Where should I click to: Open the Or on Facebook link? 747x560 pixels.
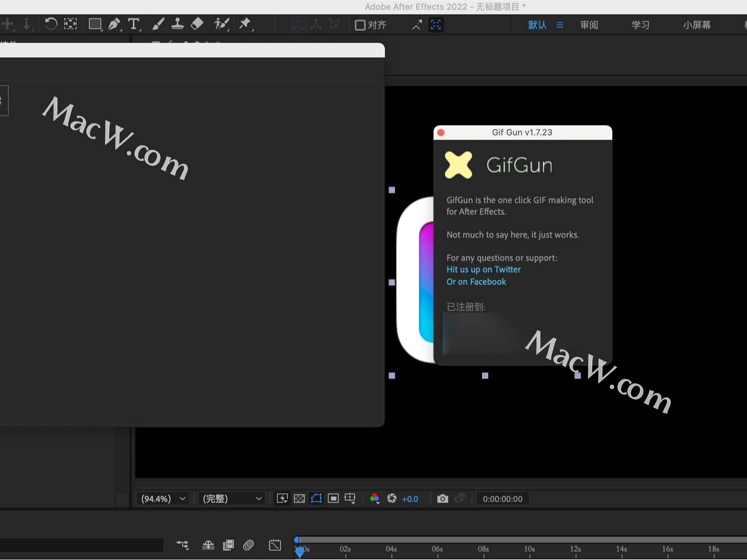tap(476, 281)
